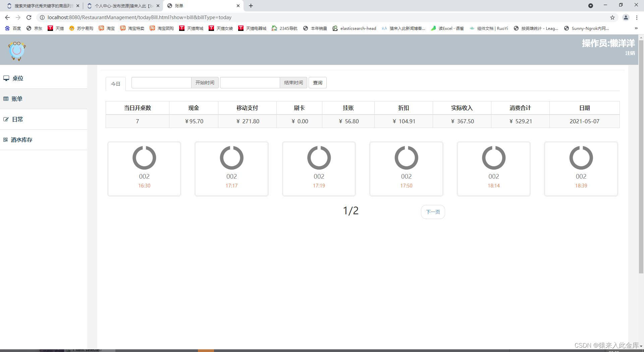Select the 今日 tab
The height and width of the screenshot is (352, 644).
pos(116,84)
